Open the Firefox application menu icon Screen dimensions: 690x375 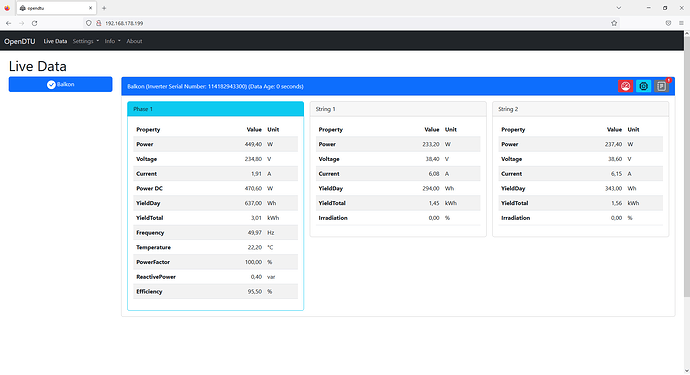(x=681, y=23)
